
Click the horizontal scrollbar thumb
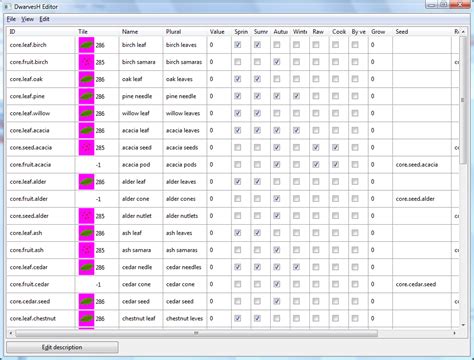click(x=196, y=333)
